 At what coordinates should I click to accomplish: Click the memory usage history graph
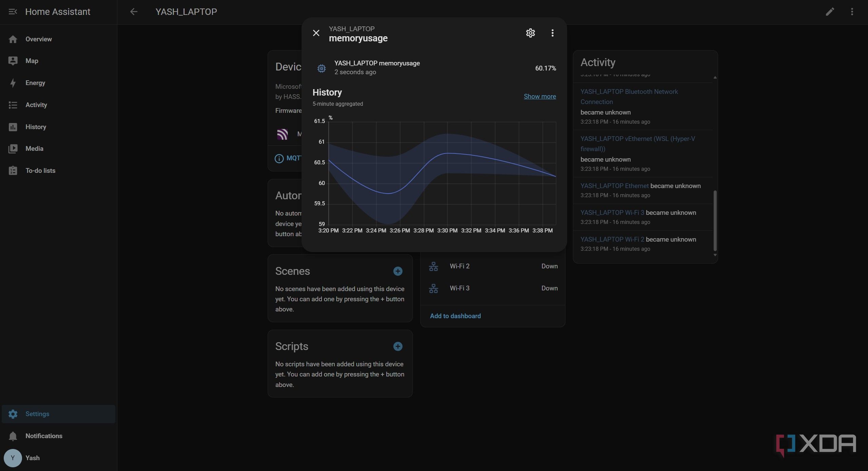(442, 173)
